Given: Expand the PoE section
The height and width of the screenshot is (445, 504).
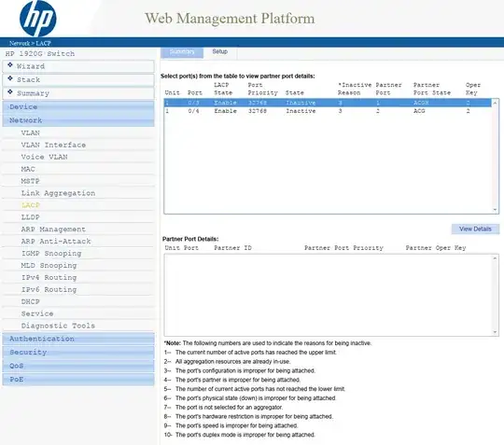Looking at the screenshot, I should (78, 379).
